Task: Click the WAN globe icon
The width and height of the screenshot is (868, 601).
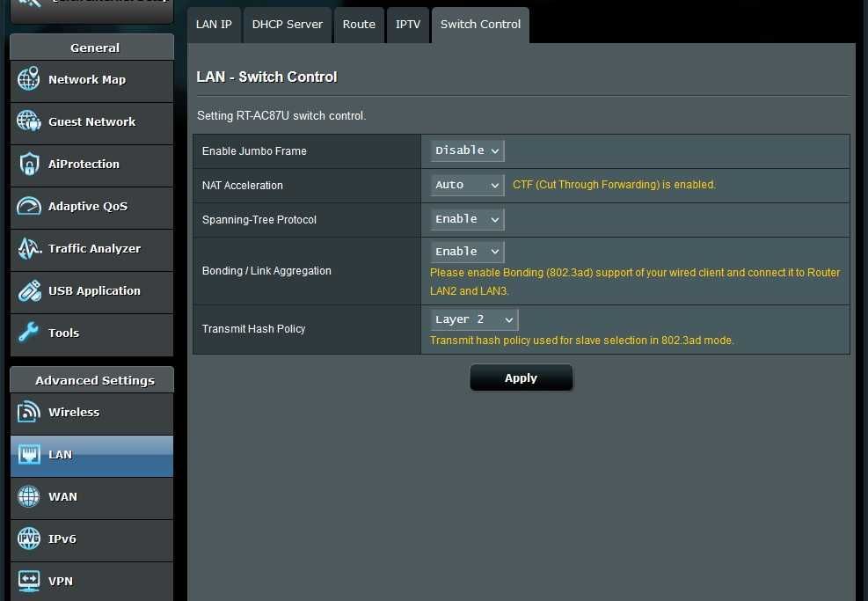Action: 28,496
